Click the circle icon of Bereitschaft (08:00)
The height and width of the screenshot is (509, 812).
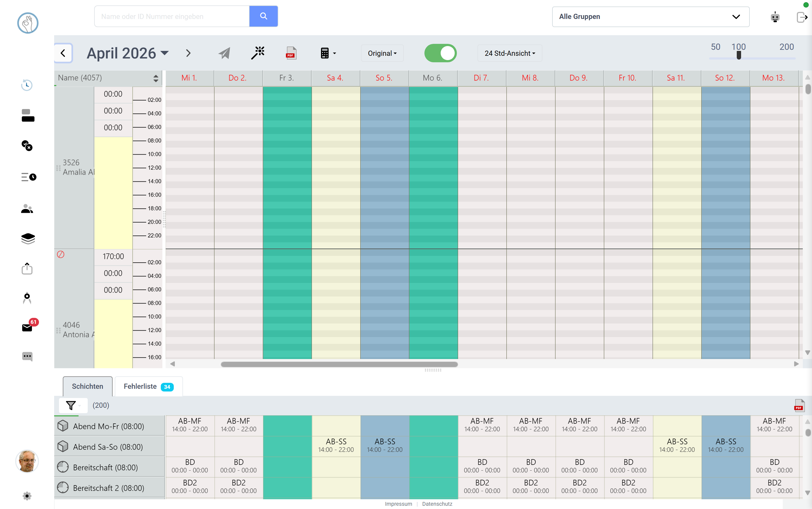click(63, 467)
